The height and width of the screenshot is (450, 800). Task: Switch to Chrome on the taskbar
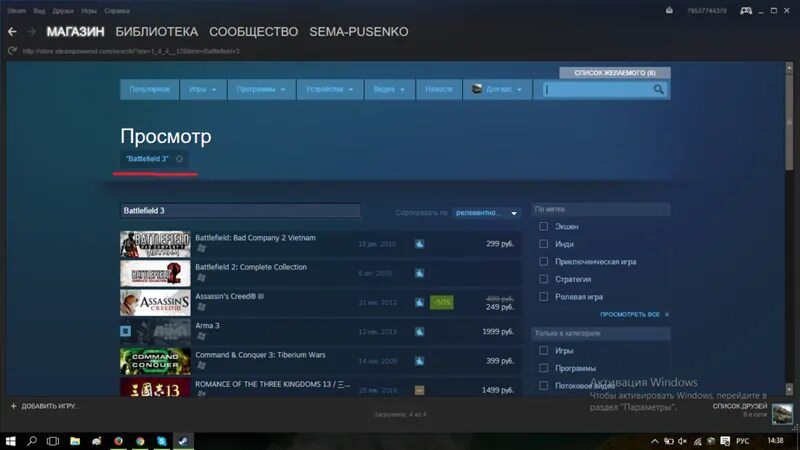click(140, 441)
